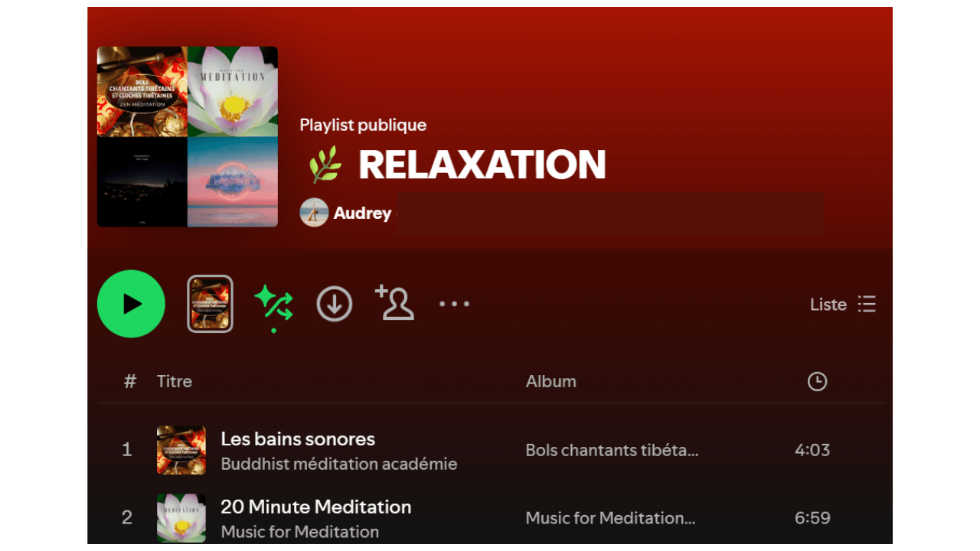Screen dimensions: 980x551
Task: Open artist Buddhist méditation académie
Action: coord(339,464)
